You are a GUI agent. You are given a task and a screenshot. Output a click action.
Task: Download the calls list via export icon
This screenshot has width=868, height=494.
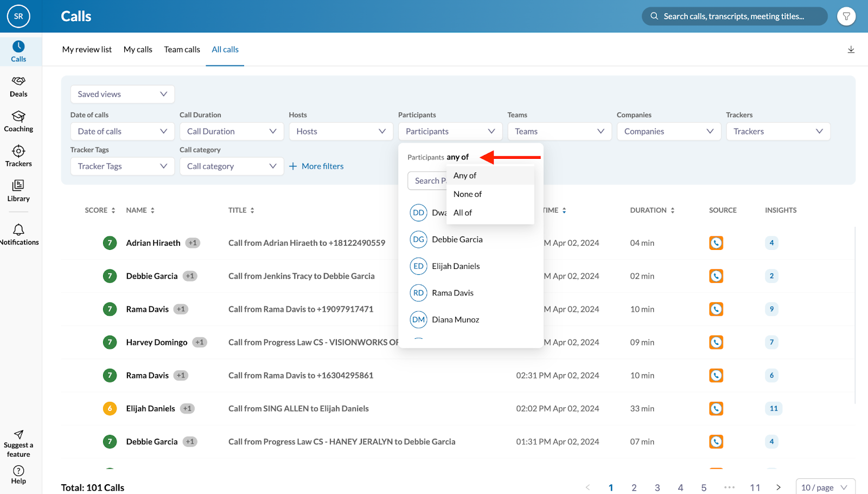click(851, 49)
